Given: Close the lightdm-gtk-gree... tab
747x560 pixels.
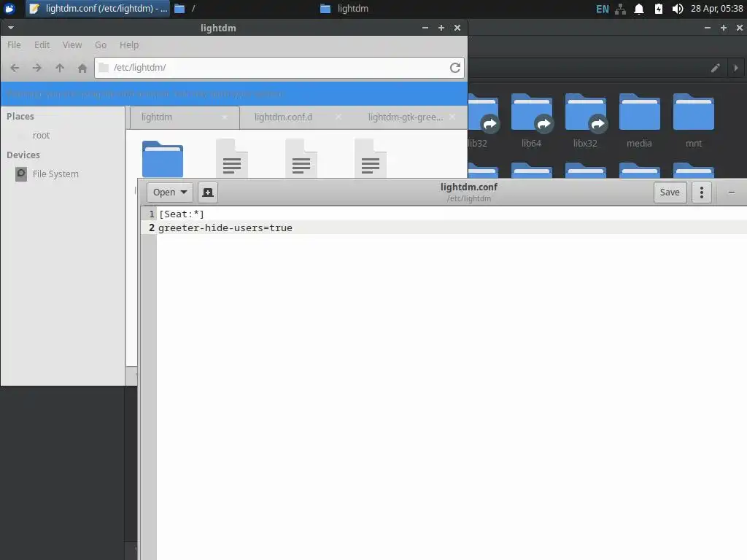Looking at the screenshot, I should pyautogui.click(x=452, y=117).
